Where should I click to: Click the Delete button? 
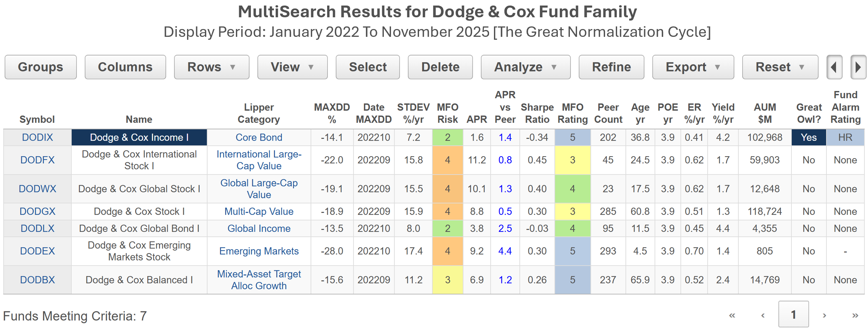tap(440, 67)
